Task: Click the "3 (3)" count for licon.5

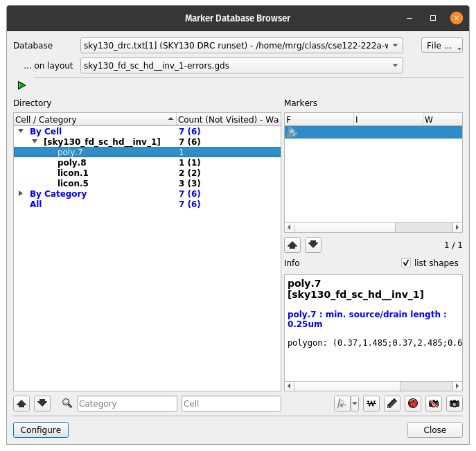Action: pyautogui.click(x=189, y=183)
